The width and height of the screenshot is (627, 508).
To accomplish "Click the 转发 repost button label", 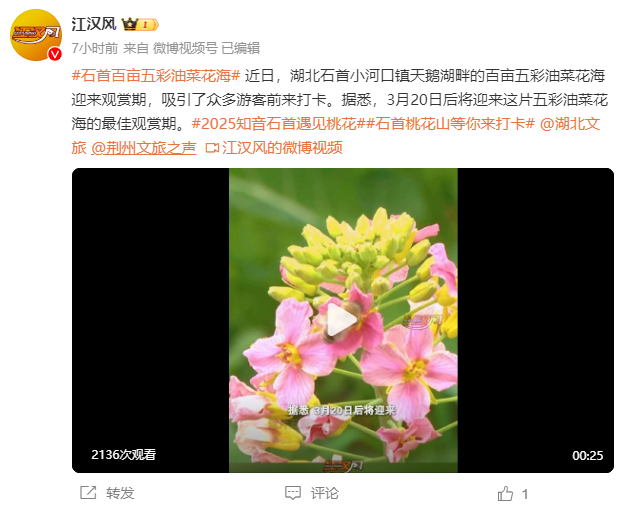I will click(120, 493).
